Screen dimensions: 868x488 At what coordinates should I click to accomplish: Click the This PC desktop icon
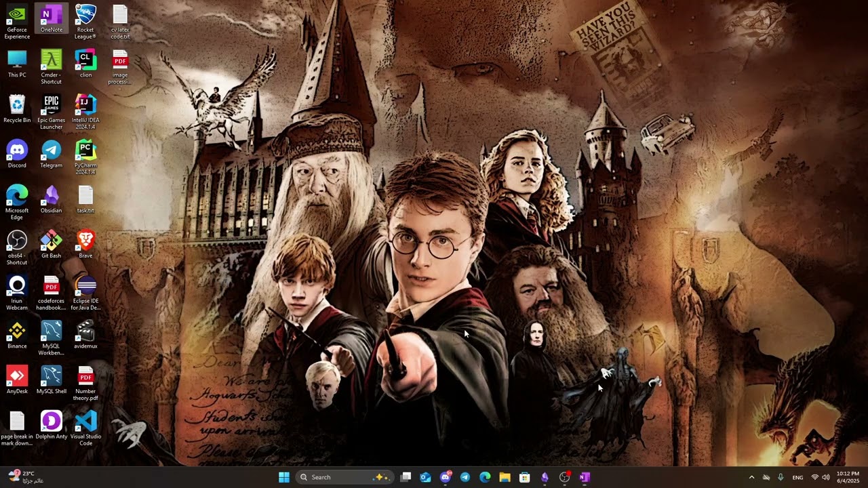pyautogui.click(x=17, y=64)
